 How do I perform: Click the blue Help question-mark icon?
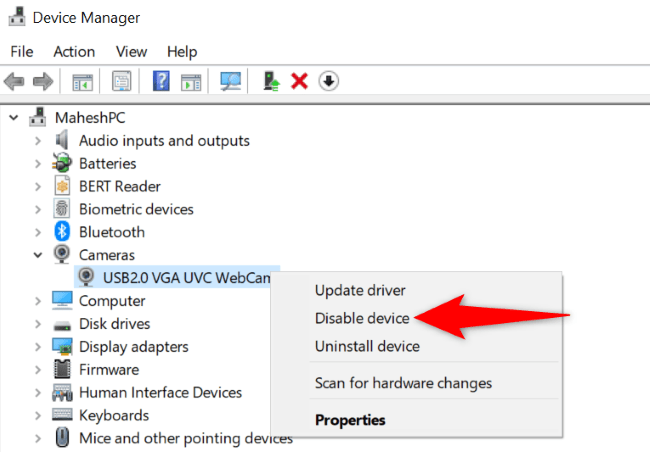pyautogui.click(x=161, y=81)
